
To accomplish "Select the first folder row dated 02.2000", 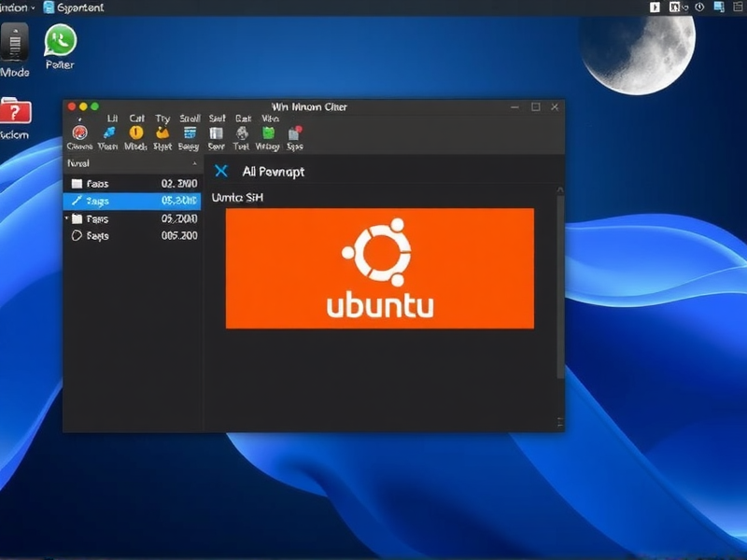I will coord(132,184).
